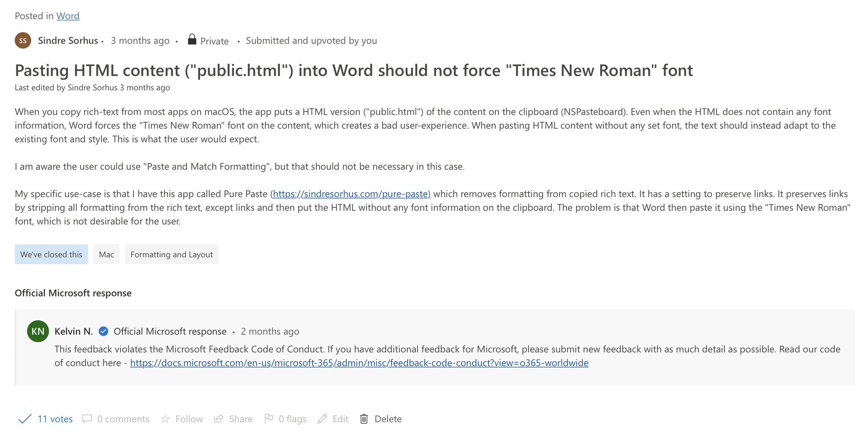
Task: Click the Sindre Sorhus author name
Action: [x=68, y=40]
